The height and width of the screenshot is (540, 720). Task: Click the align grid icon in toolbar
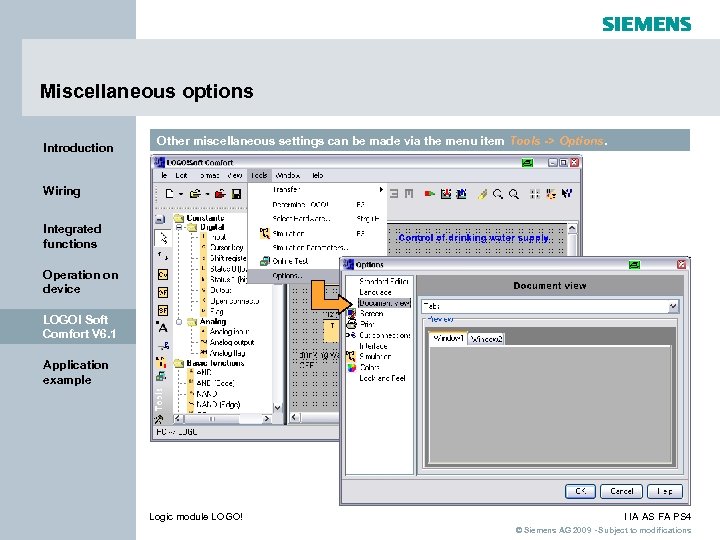tap(534, 194)
